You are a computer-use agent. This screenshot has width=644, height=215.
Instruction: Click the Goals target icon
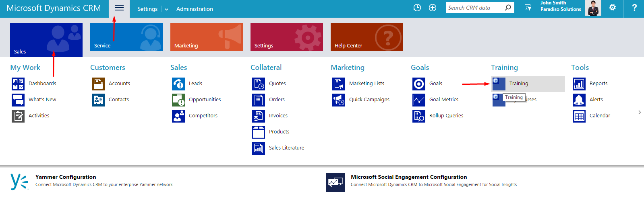pos(419,84)
